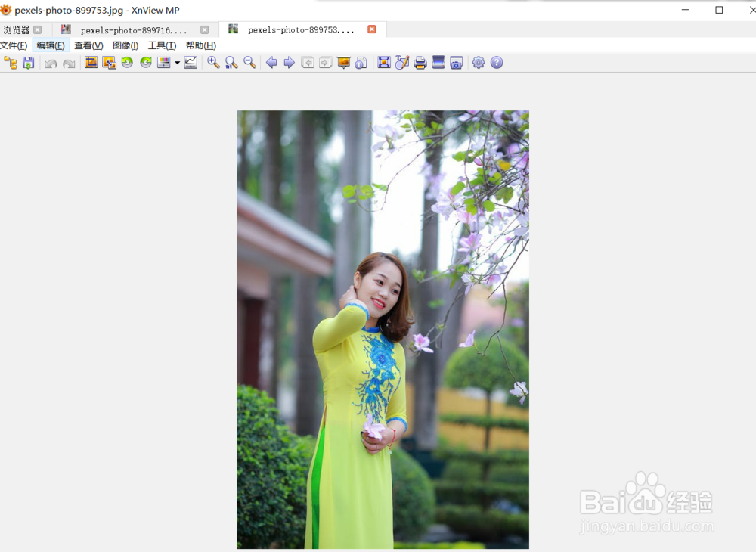Click the Zoom 1:1 magnifier
This screenshot has height=552, width=756.
pos(231,63)
